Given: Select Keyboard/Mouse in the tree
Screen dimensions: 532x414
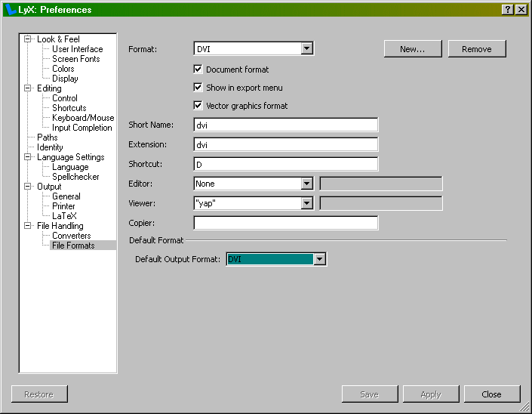Looking at the screenshot, I should [x=83, y=118].
